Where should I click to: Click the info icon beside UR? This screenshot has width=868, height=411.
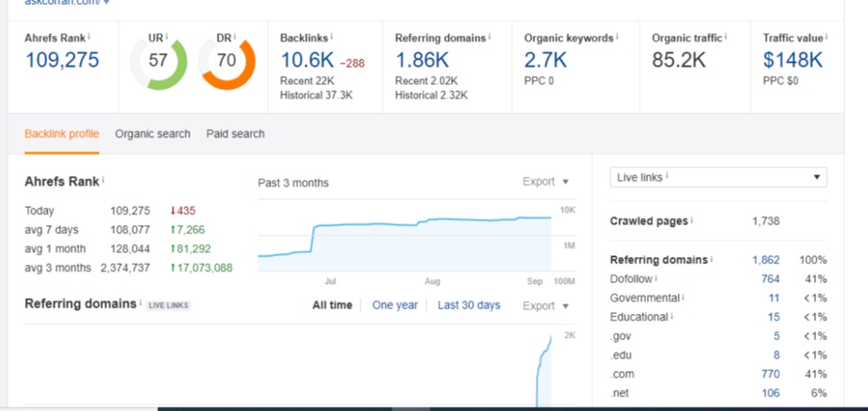coord(166,37)
